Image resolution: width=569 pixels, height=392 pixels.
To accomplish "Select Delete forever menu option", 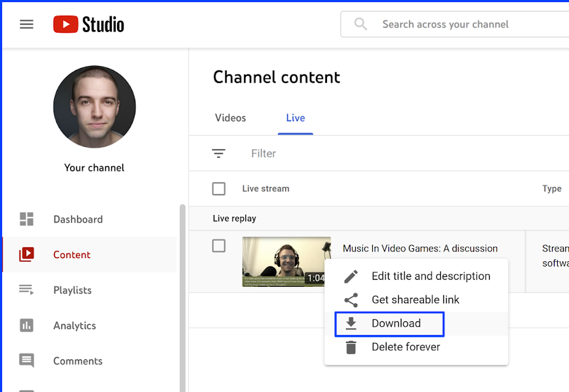I will coord(405,347).
